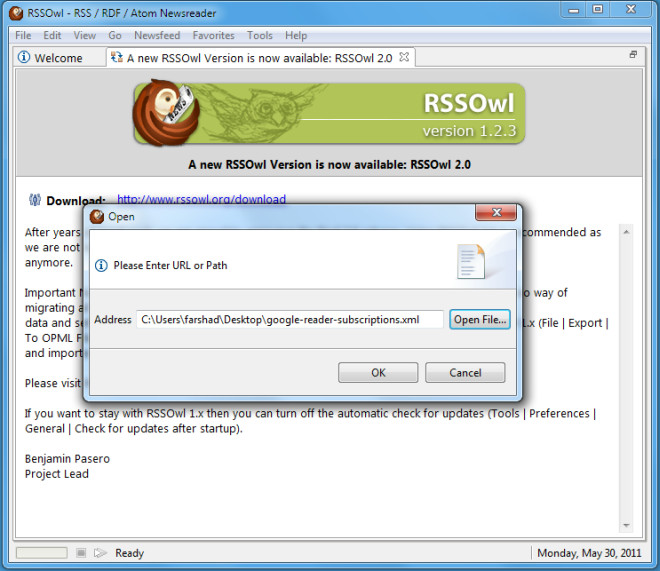
Task: Open the View menu
Action: pyautogui.click(x=85, y=35)
